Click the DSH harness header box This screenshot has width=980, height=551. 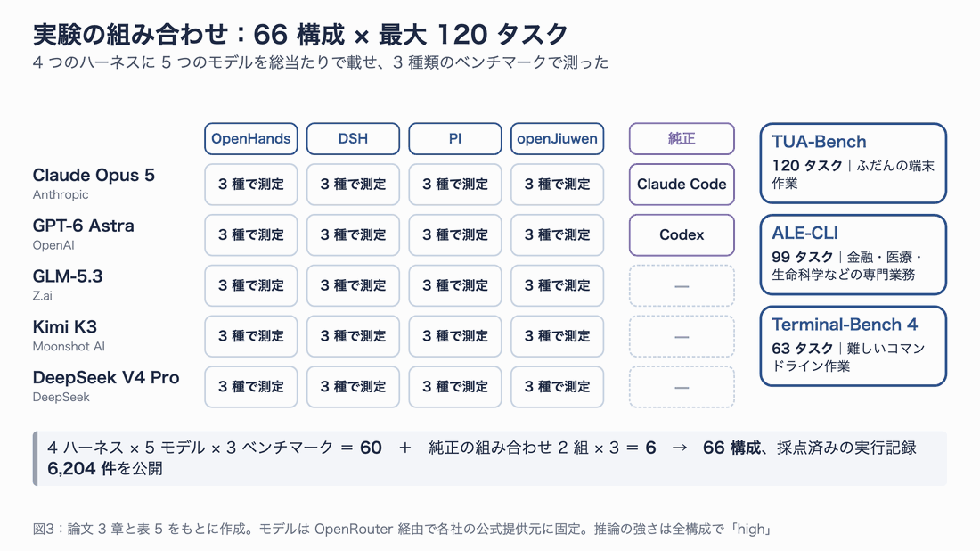tap(353, 139)
